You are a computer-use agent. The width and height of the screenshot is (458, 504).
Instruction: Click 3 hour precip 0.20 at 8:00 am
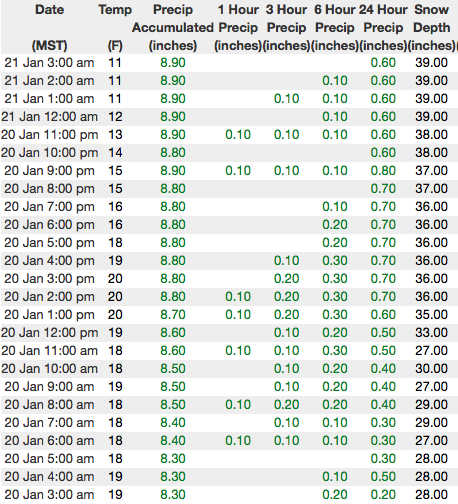(286, 405)
